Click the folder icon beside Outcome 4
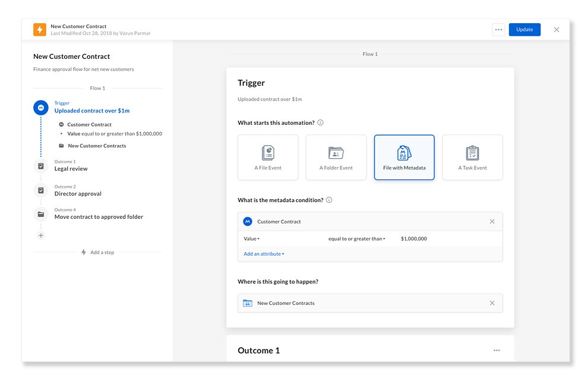Image resolution: width=588 pixels, height=384 pixels. point(40,214)
